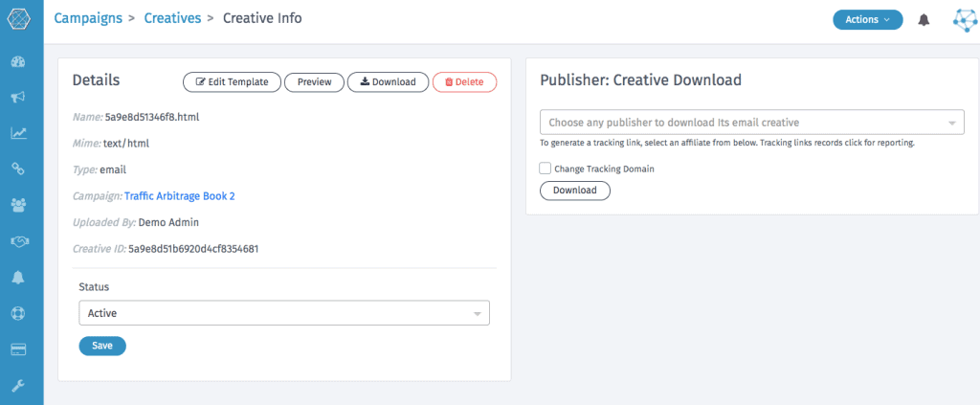Image resolution: width=980 pixels, height=405 pixels.
Task: Click the megaphone campaigns icon in sidebar
Action: click(18, 98)
